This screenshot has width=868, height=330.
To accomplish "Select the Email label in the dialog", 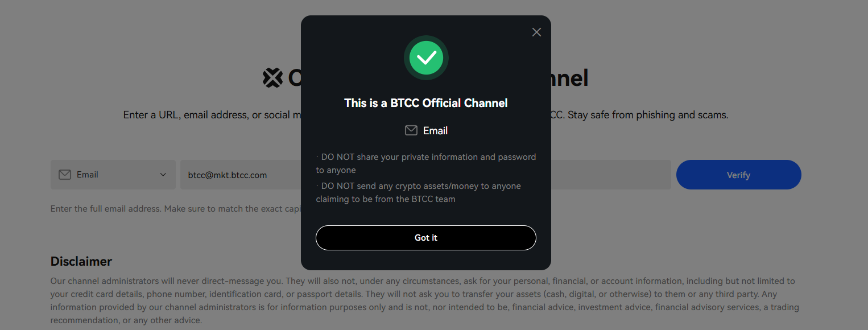I will click(435, 131).
